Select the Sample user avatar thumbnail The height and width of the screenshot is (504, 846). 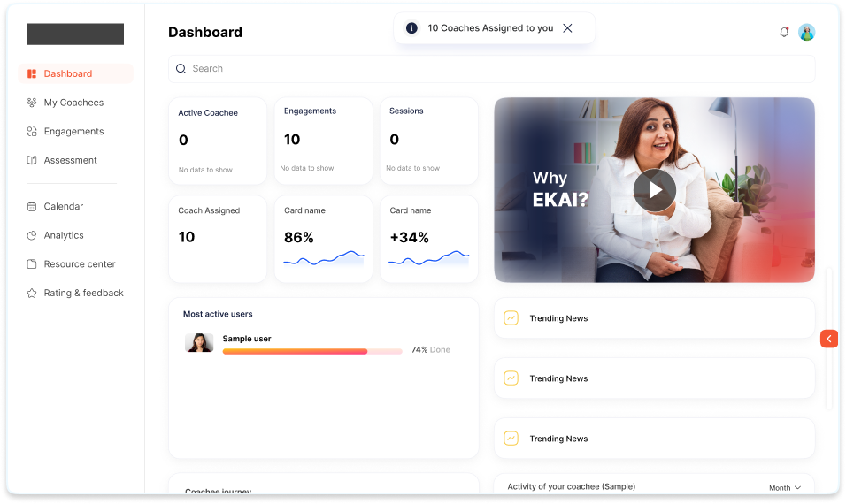pos(199,343)
